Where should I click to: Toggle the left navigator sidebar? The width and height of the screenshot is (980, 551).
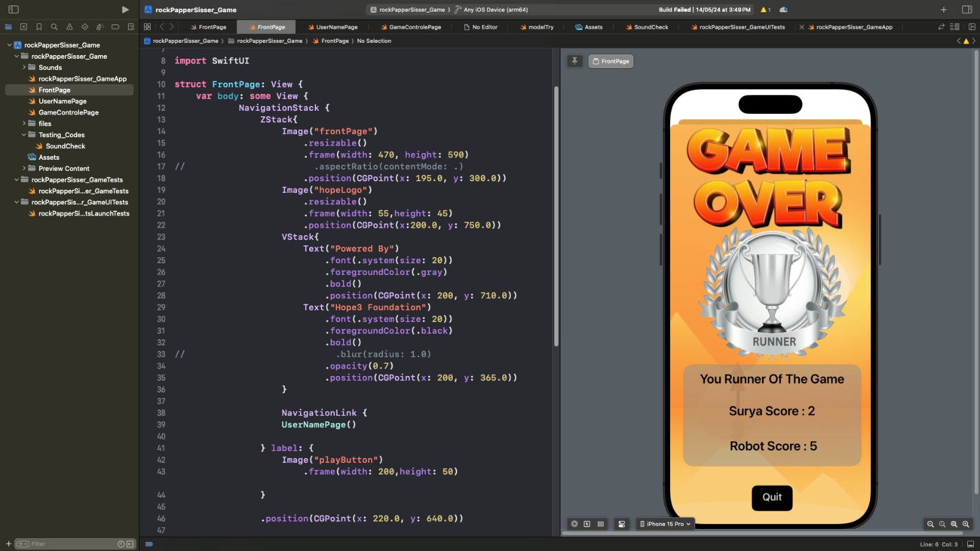coord(13,10)
